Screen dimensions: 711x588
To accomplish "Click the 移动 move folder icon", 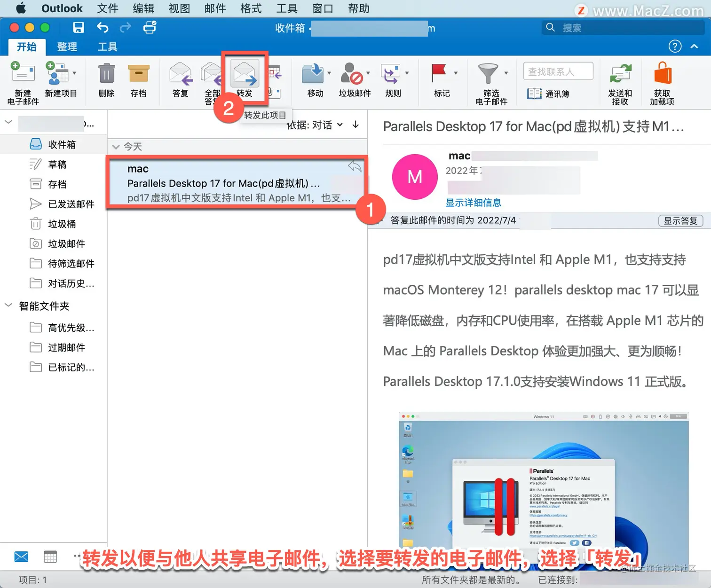I will pyautogui.click(x=312, y=74).
